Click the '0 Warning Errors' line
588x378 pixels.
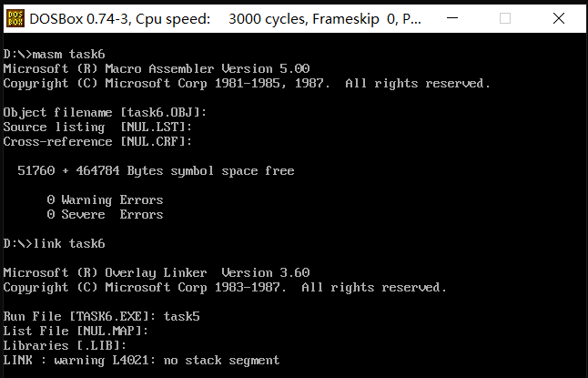[x=105, y=200]
